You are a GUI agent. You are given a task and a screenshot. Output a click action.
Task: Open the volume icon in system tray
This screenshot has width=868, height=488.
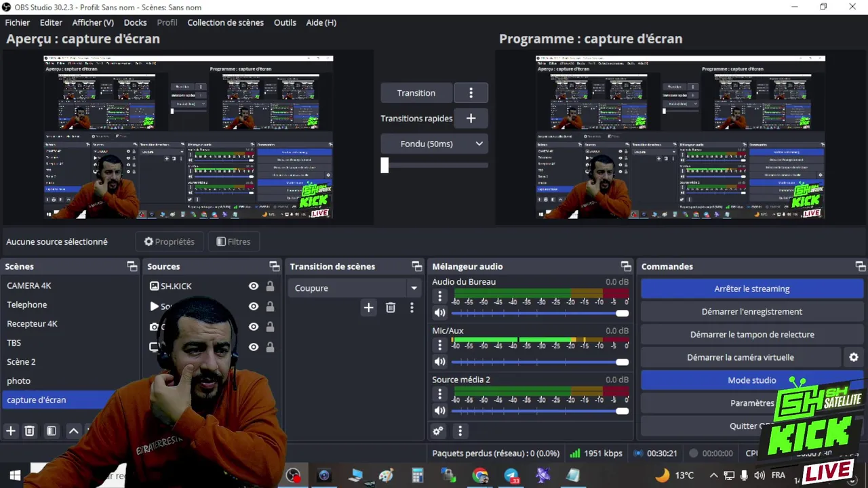click(759, 476)
